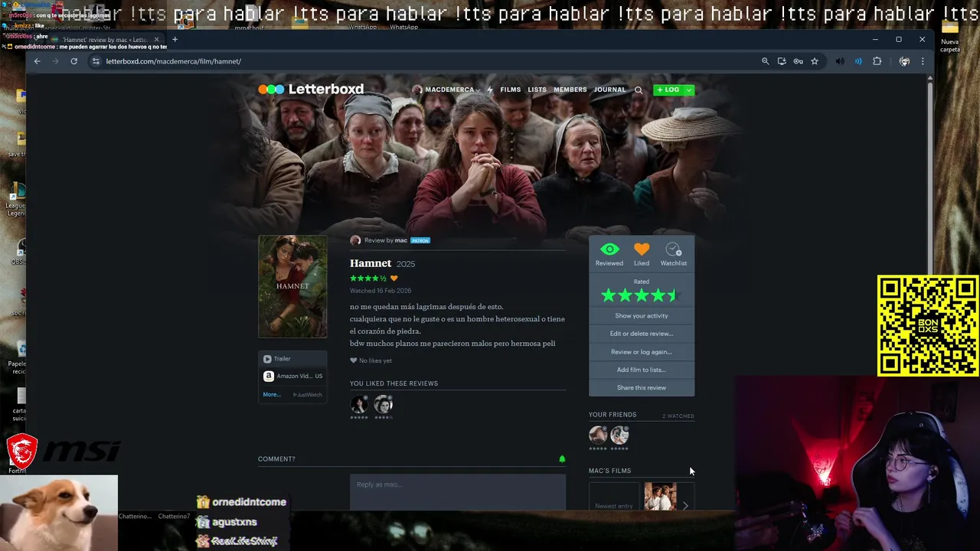Open the Extensions puzzle icon

877,61
